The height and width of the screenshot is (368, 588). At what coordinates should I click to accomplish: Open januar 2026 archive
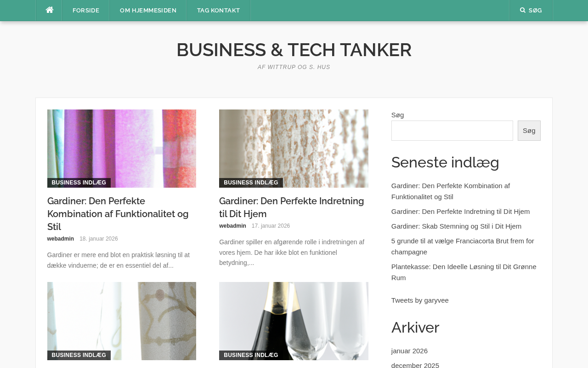pyautogui.click(x=409, y=351)
